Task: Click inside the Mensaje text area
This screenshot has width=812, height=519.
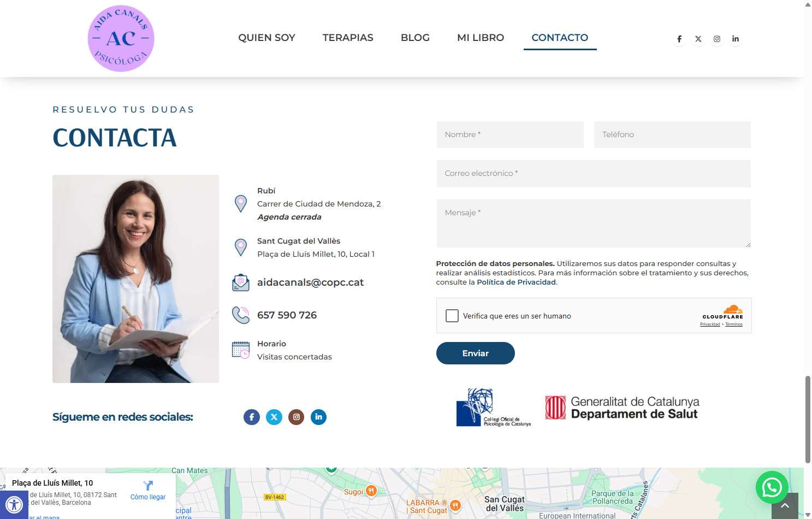Action: click(x=593, y=223)
